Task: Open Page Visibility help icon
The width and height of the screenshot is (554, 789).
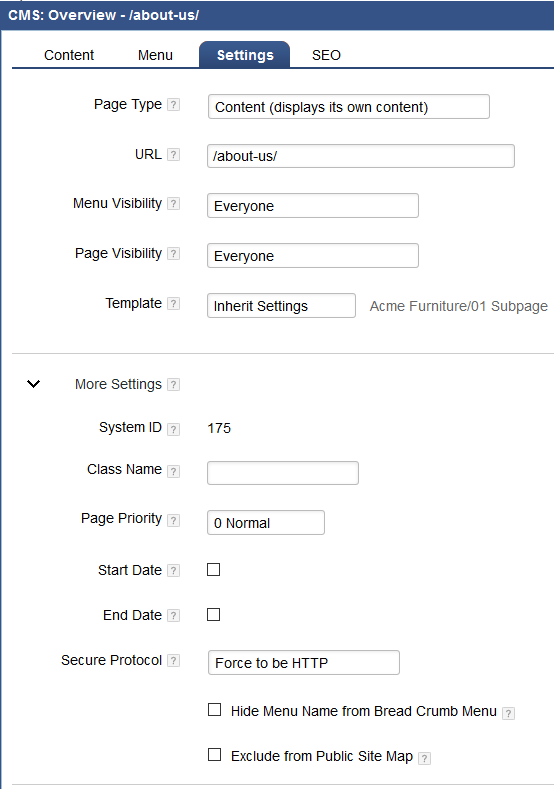Action: 173,254
